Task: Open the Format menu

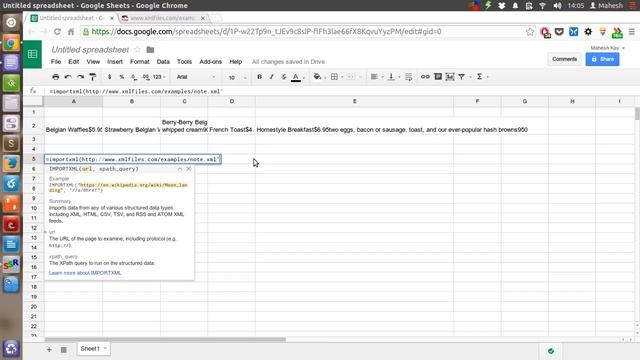Action: tap(140, 62)
